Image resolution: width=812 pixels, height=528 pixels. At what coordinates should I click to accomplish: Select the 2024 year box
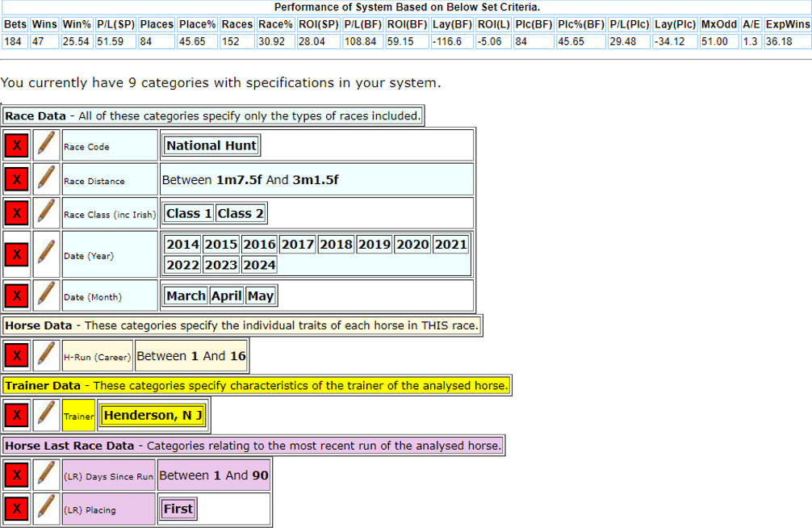259,266
